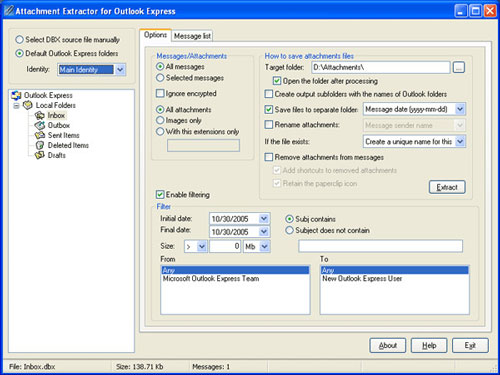Click the Deleted Items folder icon
Viewport: 500px width, 375px height.
[40, 145]
